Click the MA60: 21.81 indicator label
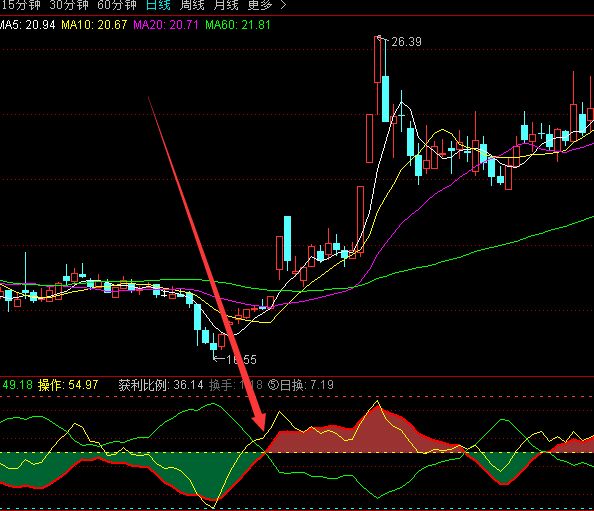 coord(238,25)
